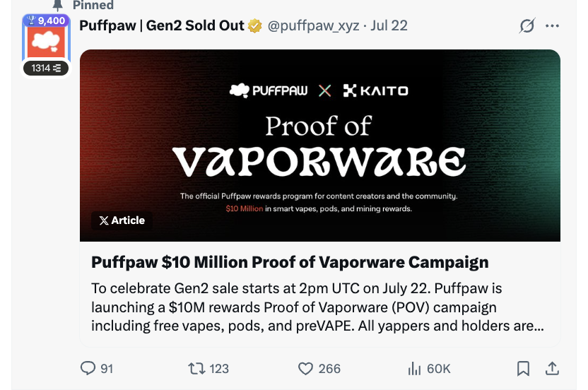Open the Proof of Vaporware banner image
The height and width of the screenshot is (390, 588).
tap(320, 146)
